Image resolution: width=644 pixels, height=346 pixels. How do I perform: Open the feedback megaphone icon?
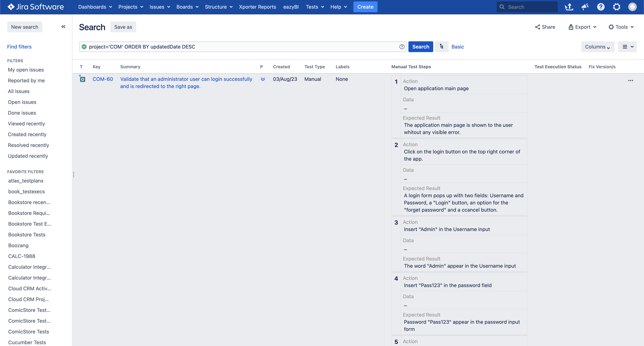(x=585, y=7)
